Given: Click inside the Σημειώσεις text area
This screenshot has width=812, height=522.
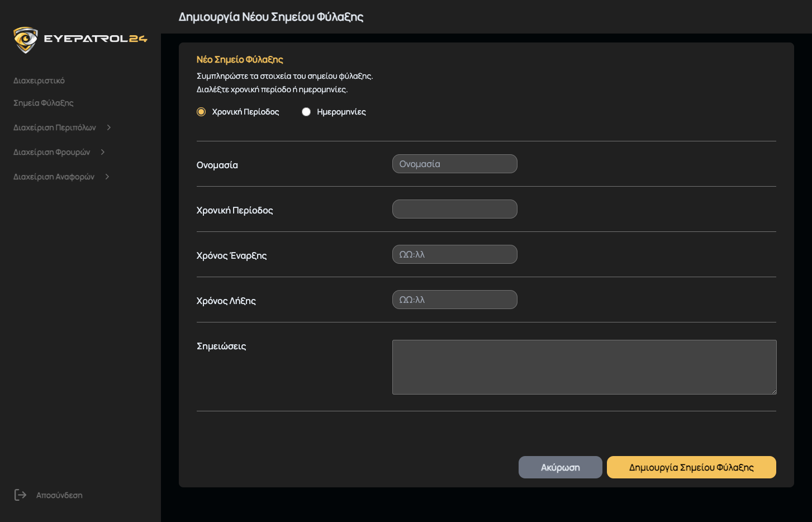Looking at the screenshot, I should pyautogui.click(x=584, y=367).
